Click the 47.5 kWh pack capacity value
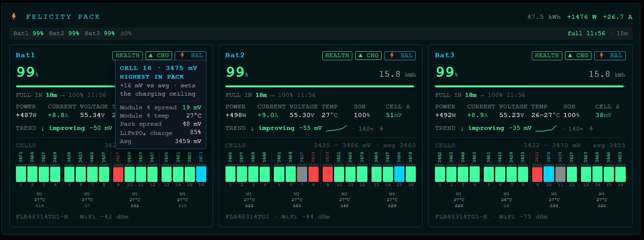The height and width of the screenshot is (240, 644). 544,17
